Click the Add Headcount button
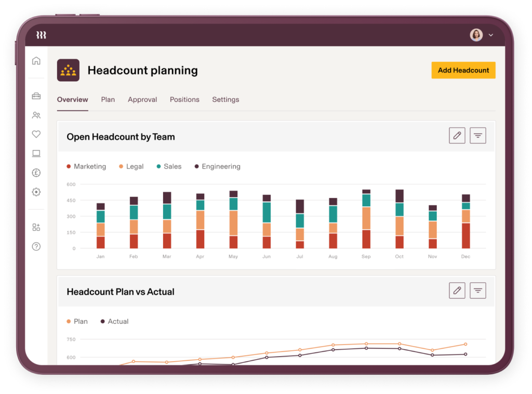 pos(463,70)
